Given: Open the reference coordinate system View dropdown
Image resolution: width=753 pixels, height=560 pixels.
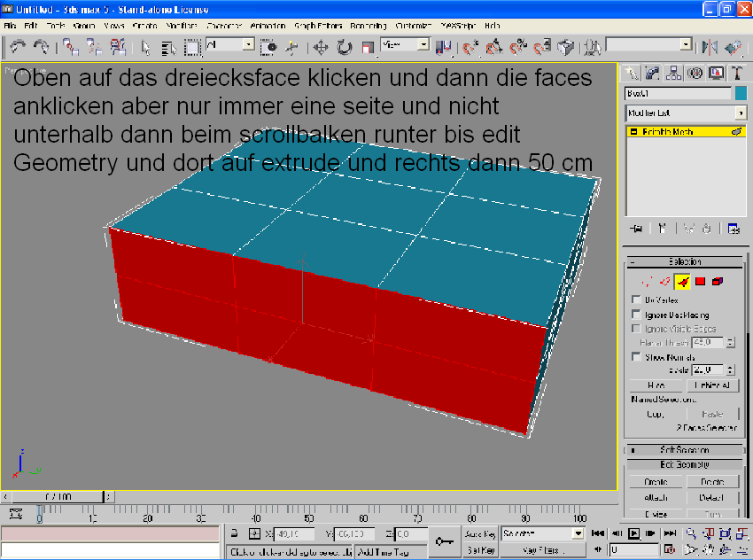Looking at the screenshot, I should (423, 44).
